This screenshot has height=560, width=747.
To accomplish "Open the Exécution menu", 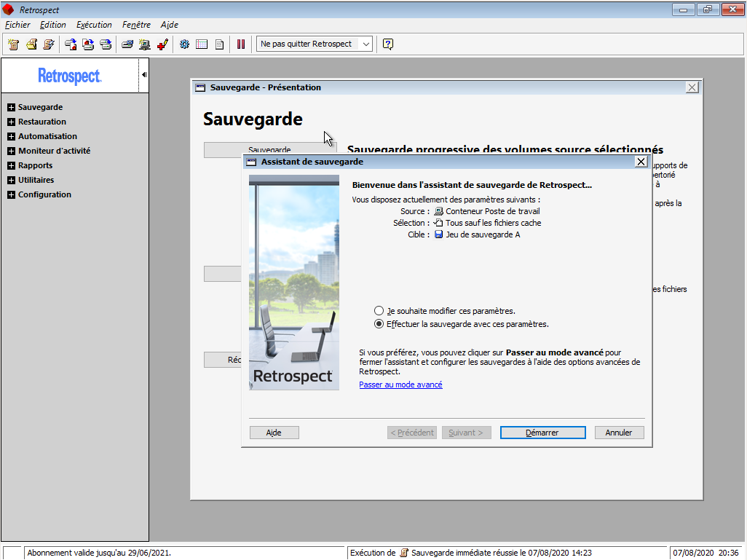I will click(94, 25).
